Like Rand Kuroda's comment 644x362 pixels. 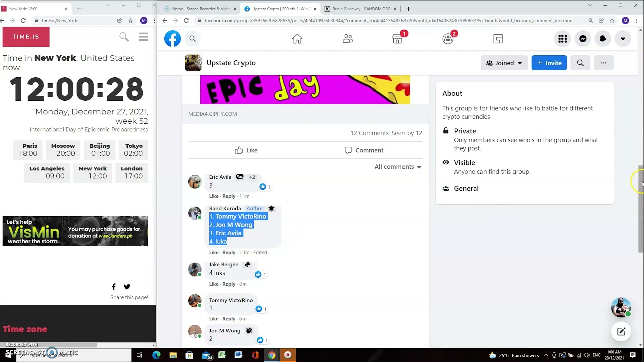(214, 253)
